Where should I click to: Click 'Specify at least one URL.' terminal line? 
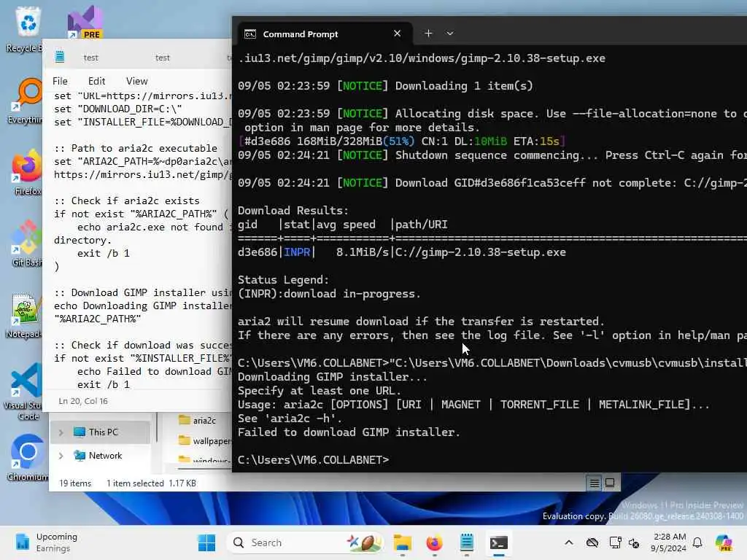320,391
